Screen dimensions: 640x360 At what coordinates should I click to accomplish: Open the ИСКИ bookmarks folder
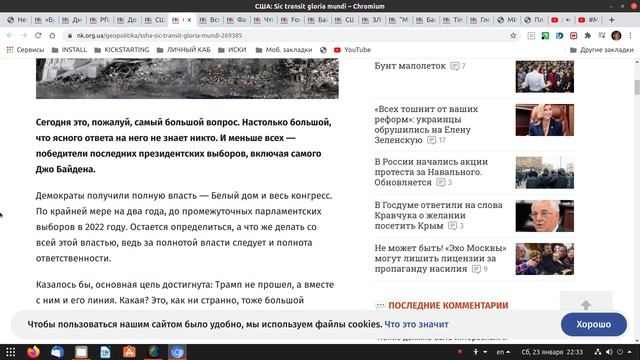[x=232, y=50]
